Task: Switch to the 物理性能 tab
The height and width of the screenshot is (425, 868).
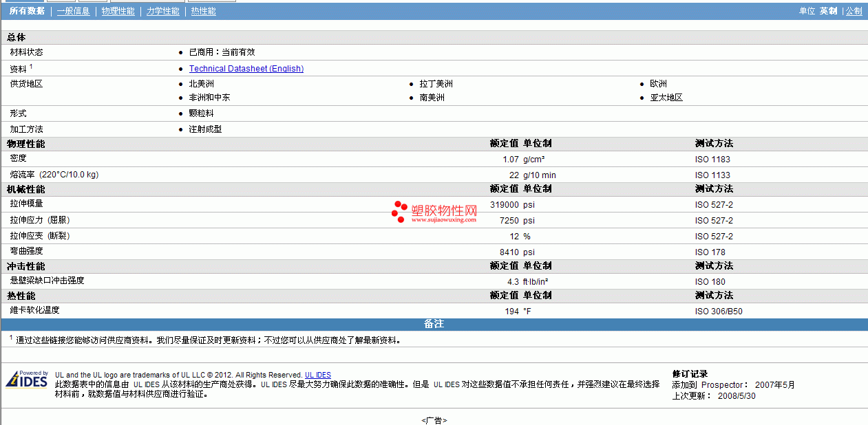Action: (x=118, y=11)
